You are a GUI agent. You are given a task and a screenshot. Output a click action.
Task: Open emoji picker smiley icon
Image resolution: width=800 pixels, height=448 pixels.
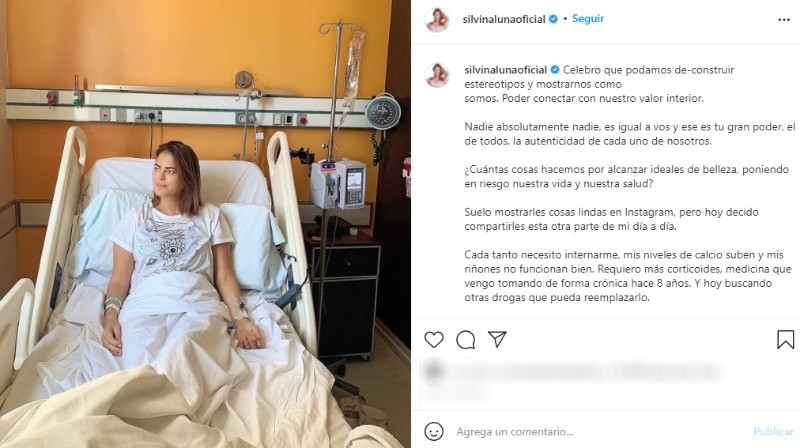point(434,432)
